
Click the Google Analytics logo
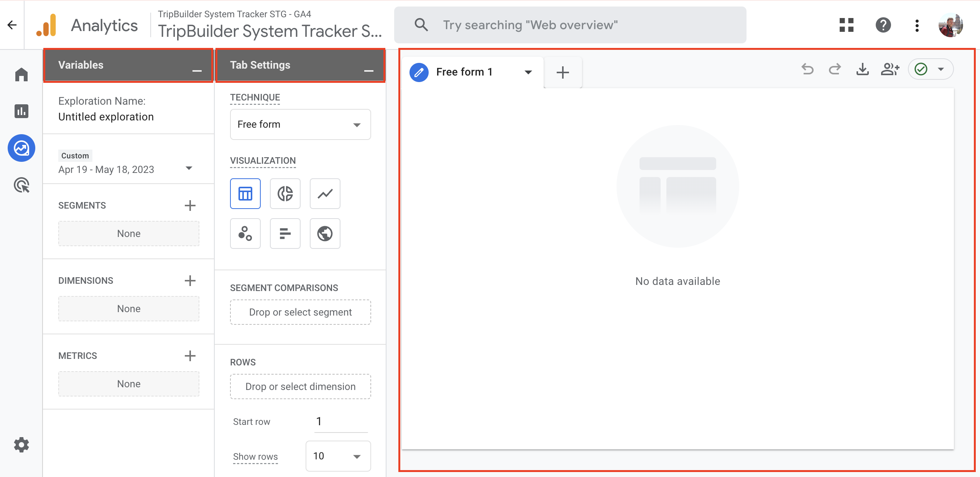47,25
